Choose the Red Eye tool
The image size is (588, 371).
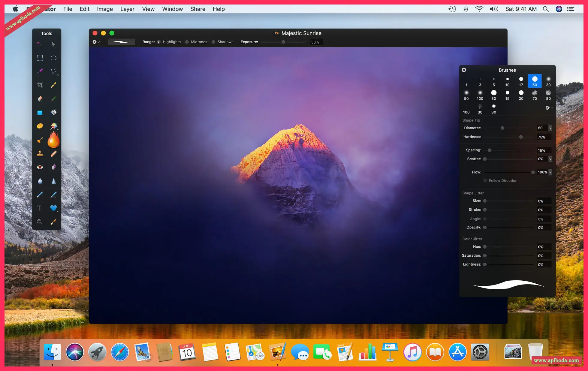coord(40,167)
